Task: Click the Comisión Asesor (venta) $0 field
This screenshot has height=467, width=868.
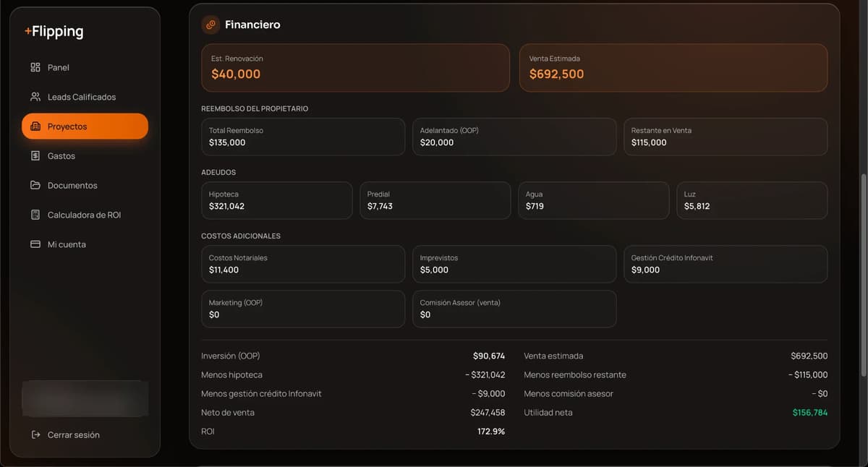Action: pos(514,309)
